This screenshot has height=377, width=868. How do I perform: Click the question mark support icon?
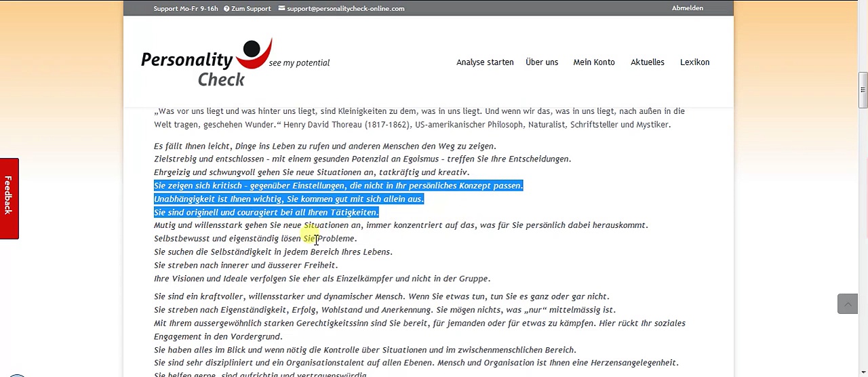[x=226, y=9]
